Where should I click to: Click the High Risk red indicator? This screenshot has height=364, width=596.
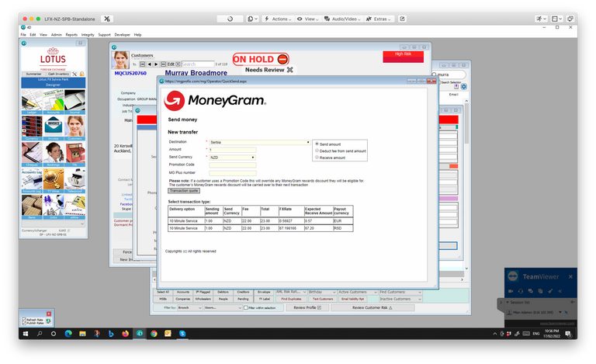pos(403,57)
